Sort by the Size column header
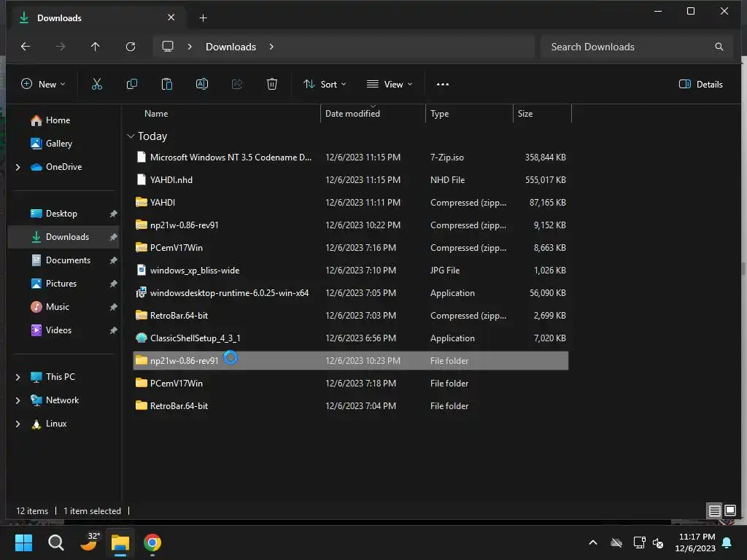The image size is (747, 560). (x=542, y=114)
